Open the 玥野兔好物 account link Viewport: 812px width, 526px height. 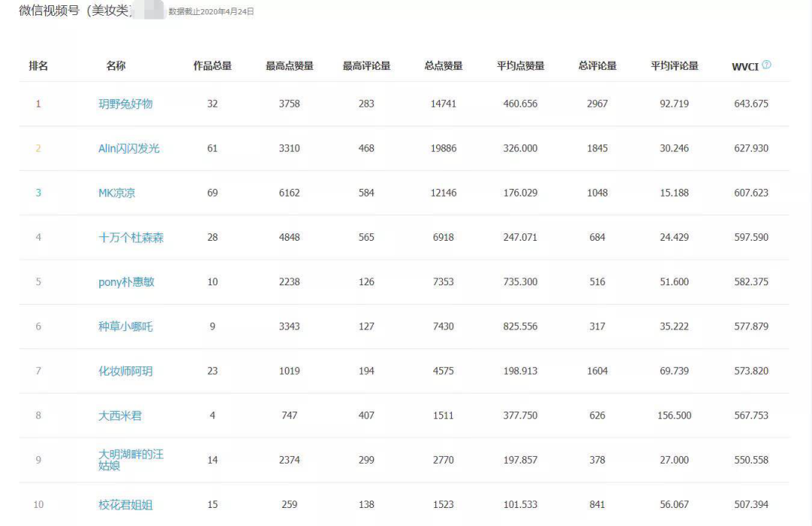point(126,104)
